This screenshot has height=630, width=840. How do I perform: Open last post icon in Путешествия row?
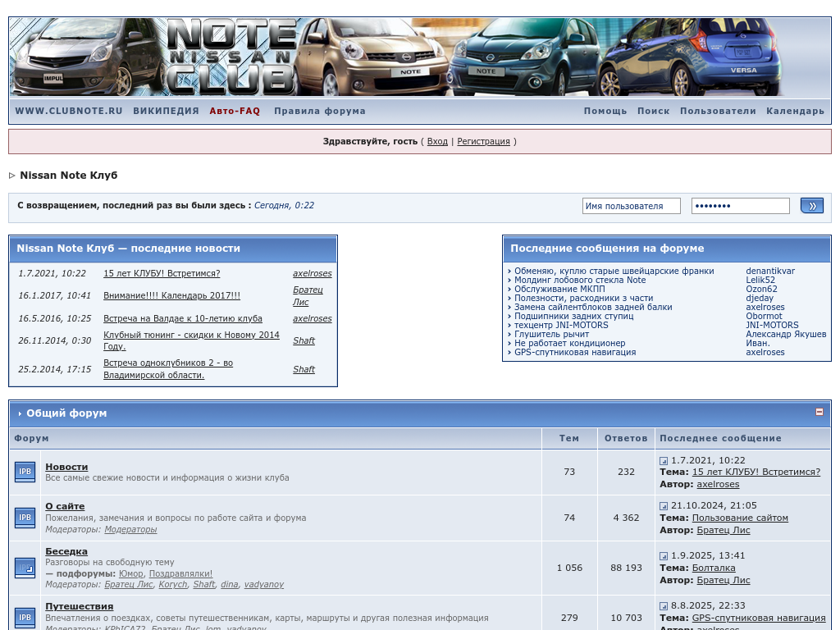(x=664, y=606)
